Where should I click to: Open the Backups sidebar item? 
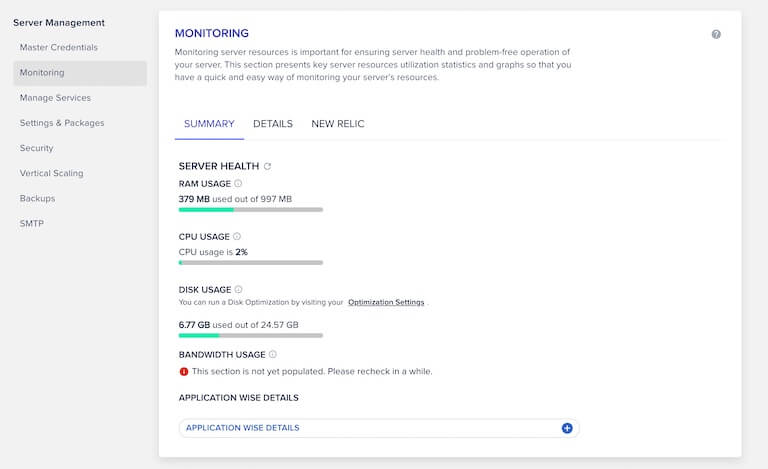pos(37,198)
